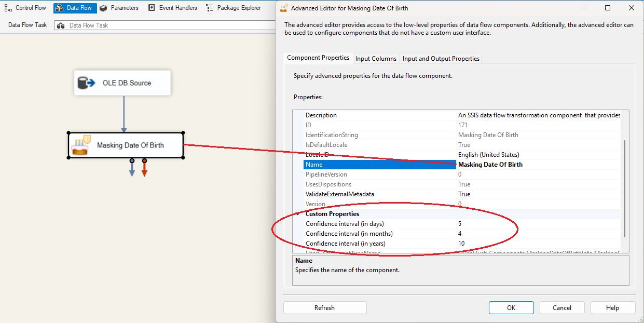
Task: Open the Data Flow Task dropdown
Action: pos(166,25)
